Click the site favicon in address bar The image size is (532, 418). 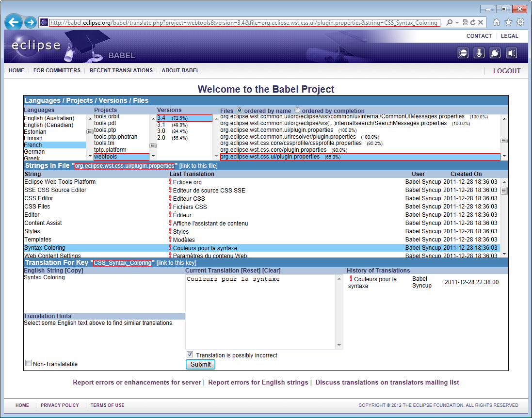click(x=44, y=23)
